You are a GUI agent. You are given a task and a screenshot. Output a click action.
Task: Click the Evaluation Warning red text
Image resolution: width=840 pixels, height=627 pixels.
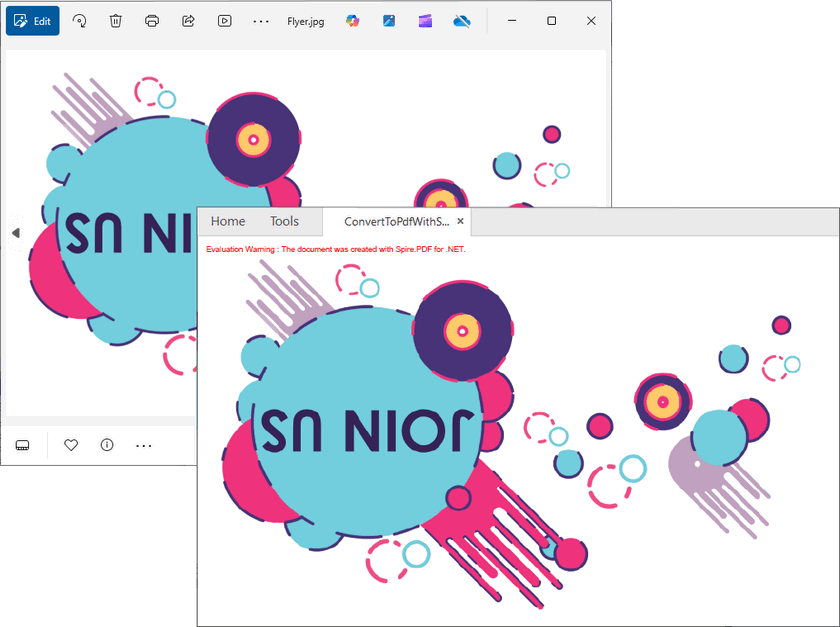335,249
